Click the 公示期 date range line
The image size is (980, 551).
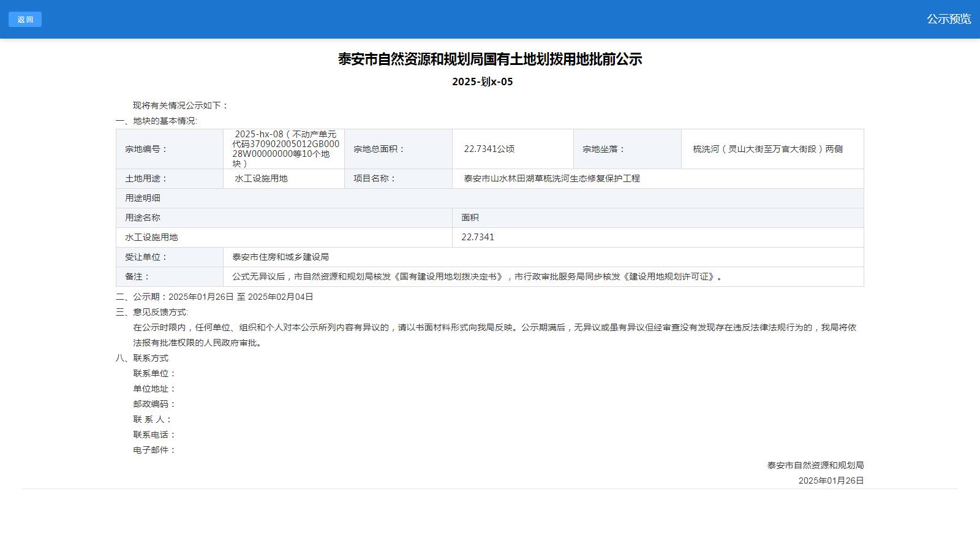pyautogui.click(x=214, y=297)
